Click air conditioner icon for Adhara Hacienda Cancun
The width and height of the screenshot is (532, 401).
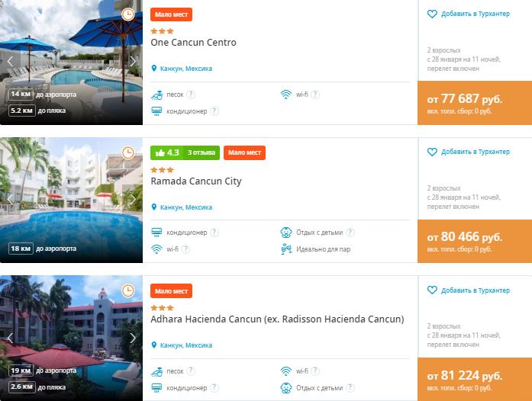tap(156, 388)
